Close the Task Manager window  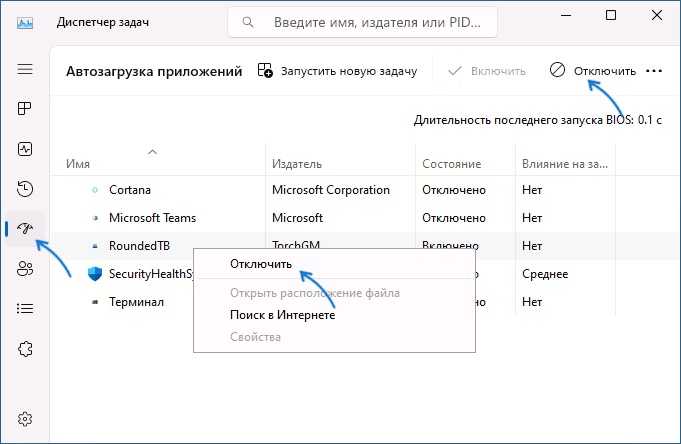pyautogui.click(x=657, y=15)
